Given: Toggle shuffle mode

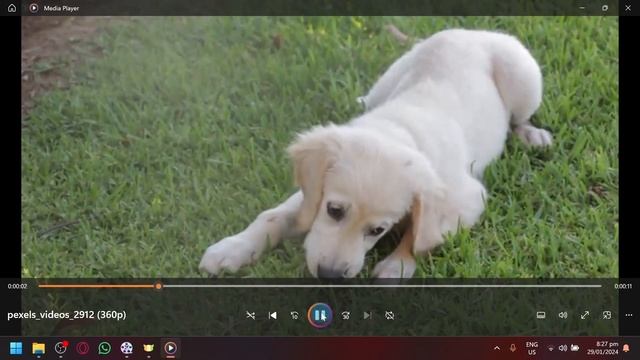Looking at the screenshot, I should [x=251, y=315].
